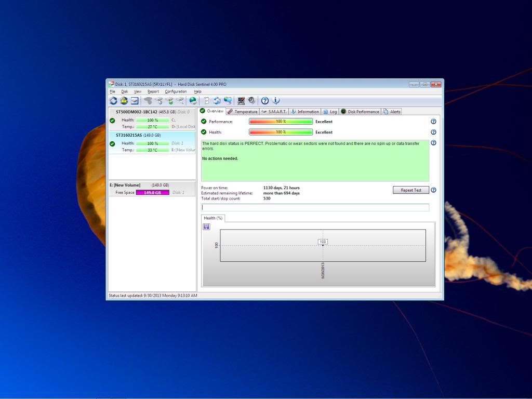
Task: Open the Report menu
Action: coord(153,91)
